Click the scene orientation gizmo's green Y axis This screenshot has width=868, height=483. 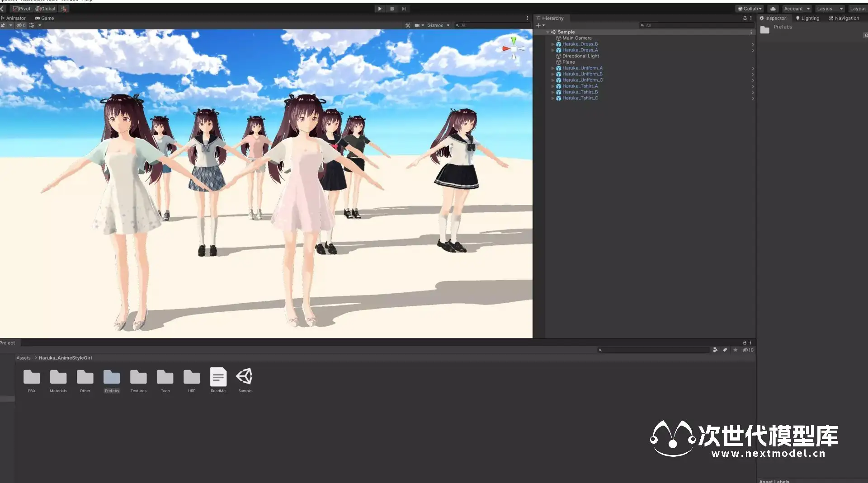tap(514, 40)
